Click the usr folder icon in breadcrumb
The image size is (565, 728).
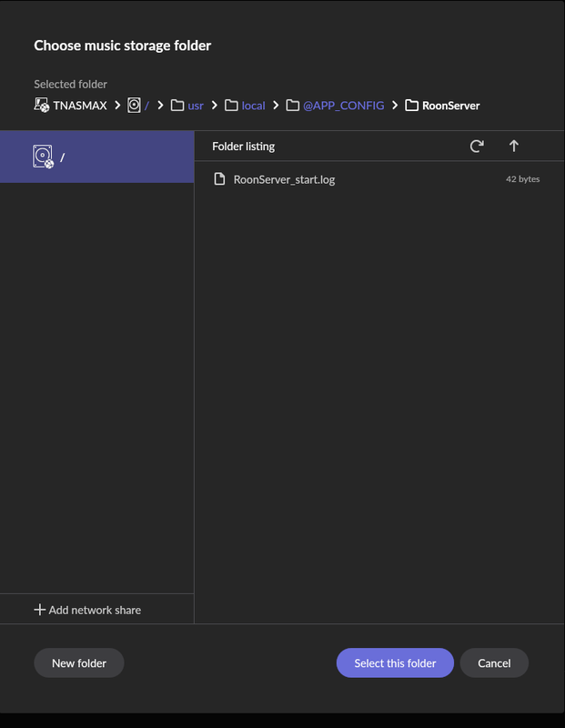177,106
